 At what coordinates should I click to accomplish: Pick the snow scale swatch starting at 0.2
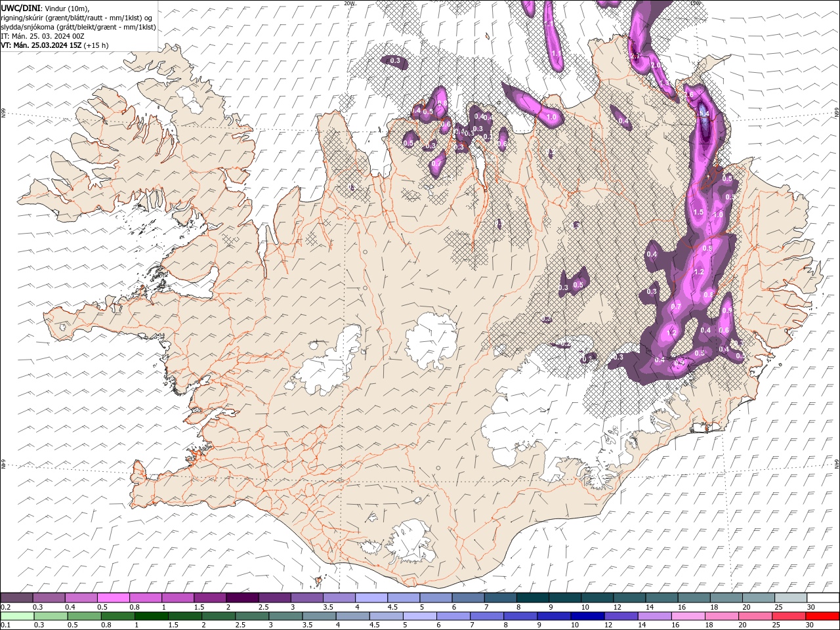click(16, 598)
